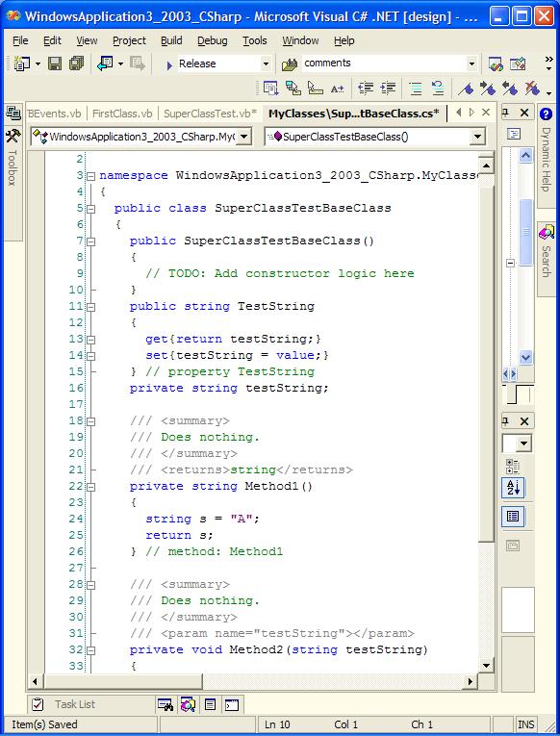Open the File menu
The image size is (560, 736).
pos(20,40)
